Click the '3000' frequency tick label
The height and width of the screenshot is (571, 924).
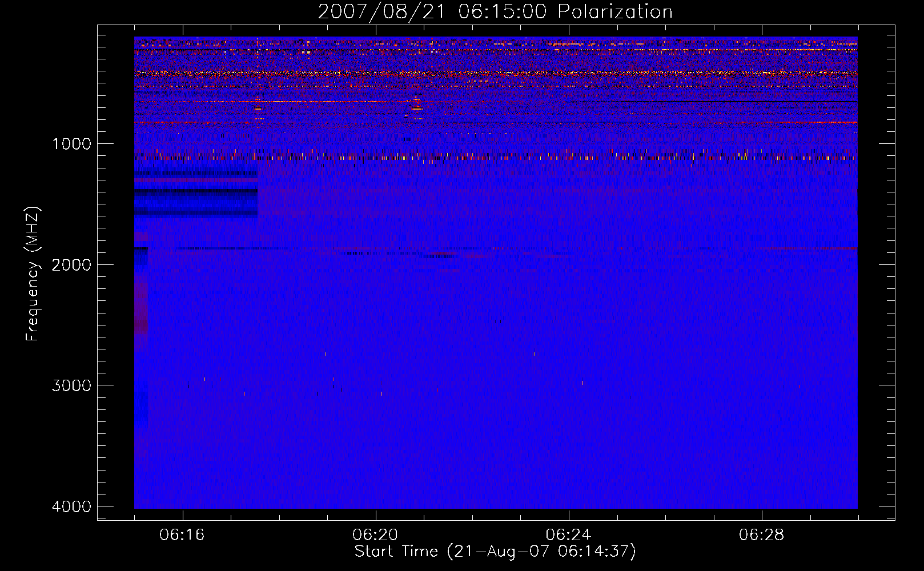click(x=71, y=385)
